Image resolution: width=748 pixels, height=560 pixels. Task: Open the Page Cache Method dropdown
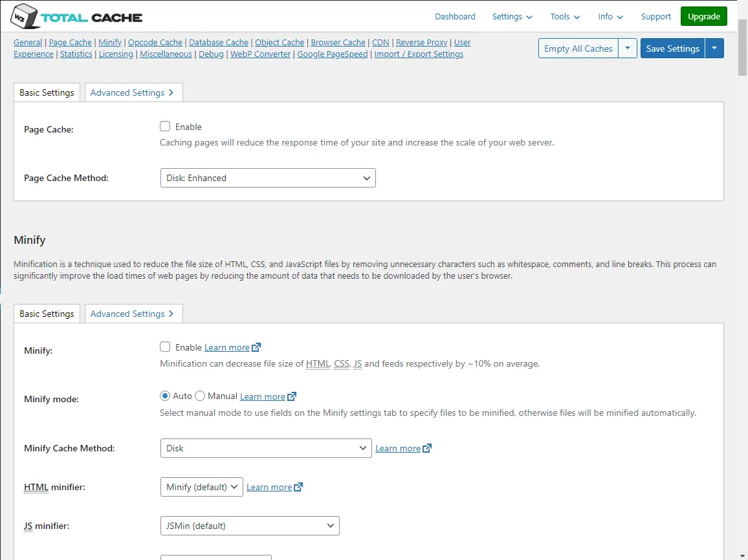pos(268,178)
